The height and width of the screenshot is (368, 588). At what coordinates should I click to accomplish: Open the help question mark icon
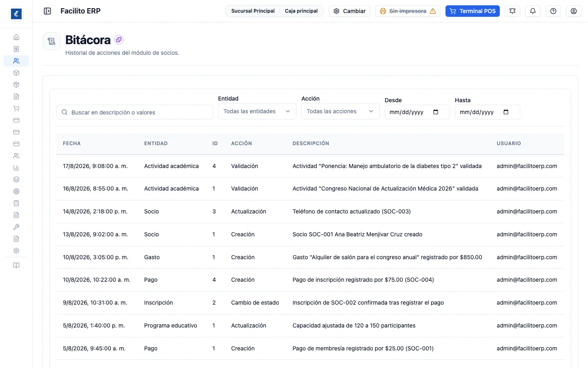[x=553, y=11]
